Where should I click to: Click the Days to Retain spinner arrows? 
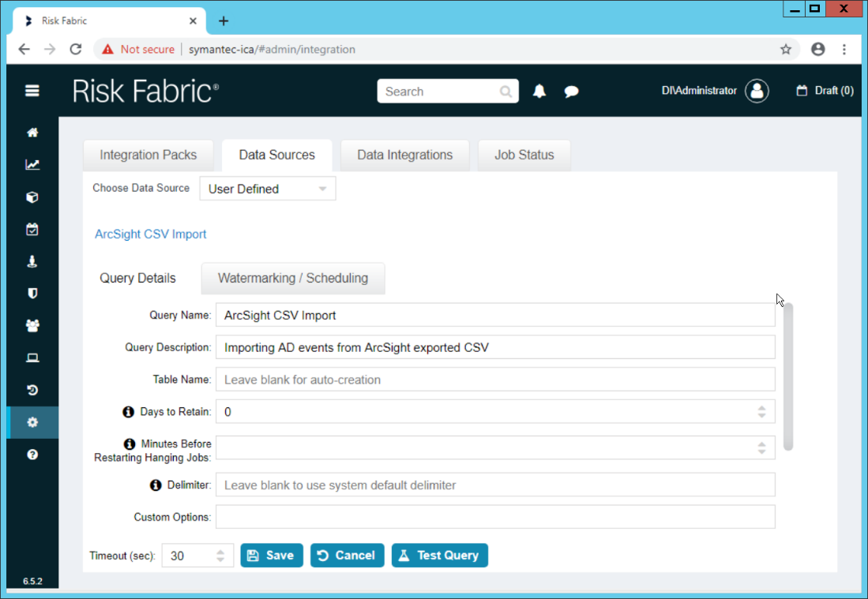(761, 412)
